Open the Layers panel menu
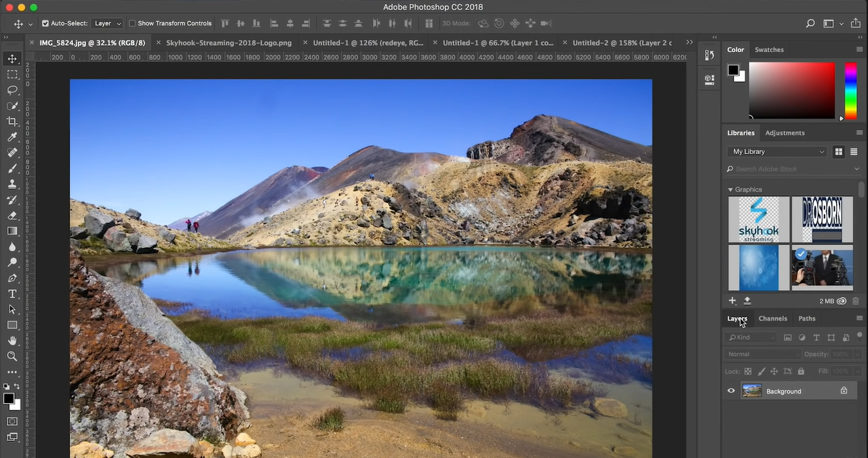Screen dimensions: 868x458 pos(859,318)
